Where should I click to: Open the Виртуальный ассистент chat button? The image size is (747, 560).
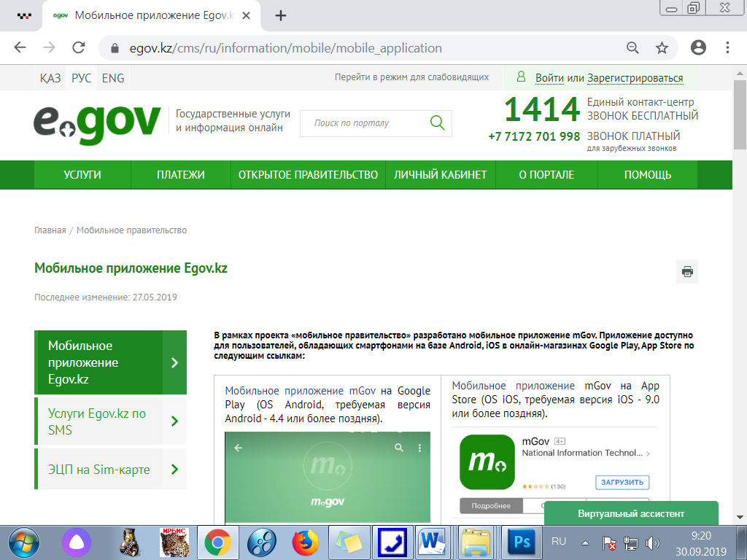tap(631, 513)
